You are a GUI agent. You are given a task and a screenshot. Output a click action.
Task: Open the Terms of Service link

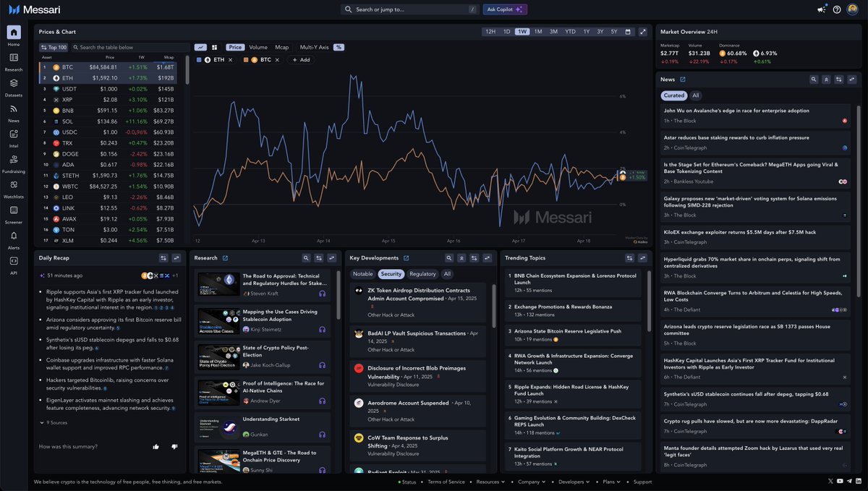[446, 482]
